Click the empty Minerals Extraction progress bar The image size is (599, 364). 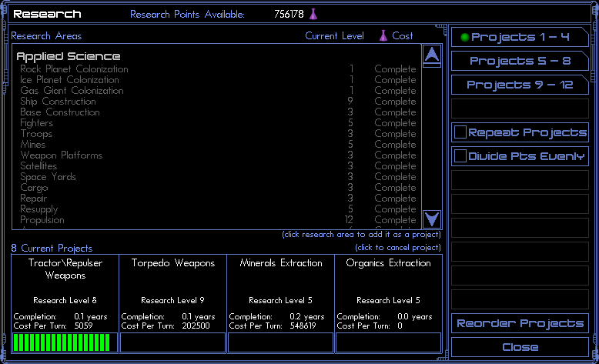[280, 342]
